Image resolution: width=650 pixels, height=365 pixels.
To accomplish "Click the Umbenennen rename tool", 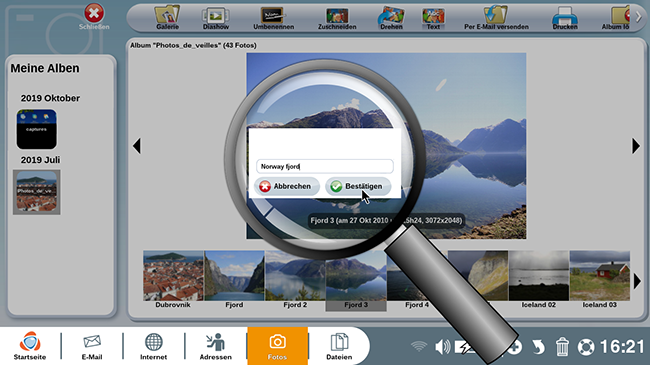I will (x=274, y=17).
